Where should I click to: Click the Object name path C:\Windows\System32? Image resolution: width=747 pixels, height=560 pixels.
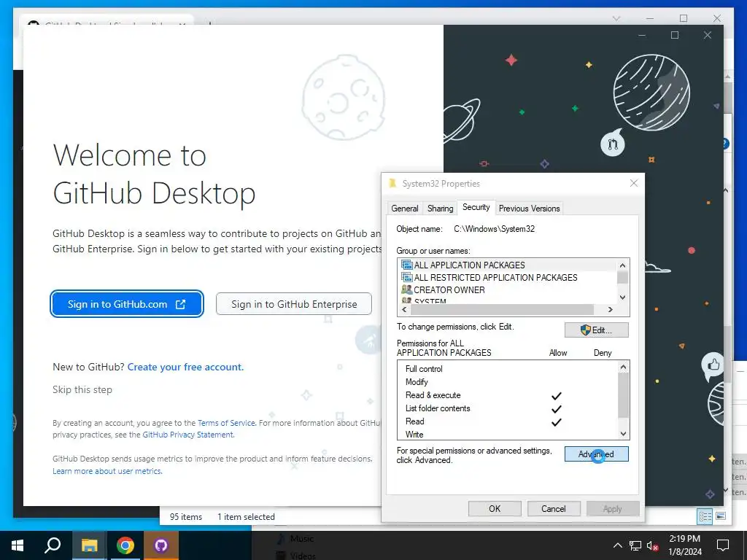tap(494, 229)
